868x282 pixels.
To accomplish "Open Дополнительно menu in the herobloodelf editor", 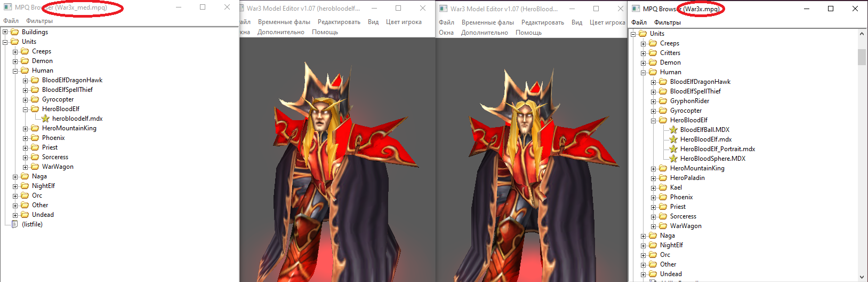I will point(281,32).
